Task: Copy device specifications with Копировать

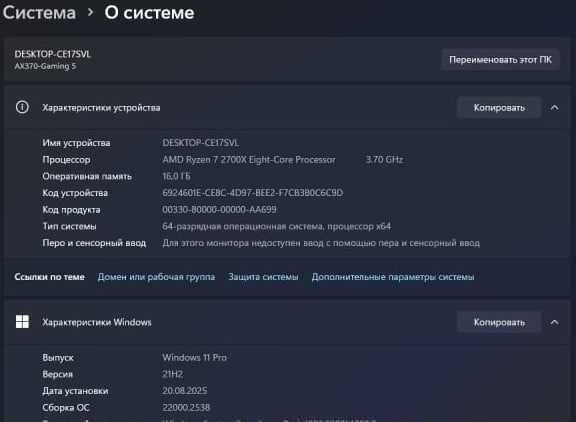Action: (499, 108)
